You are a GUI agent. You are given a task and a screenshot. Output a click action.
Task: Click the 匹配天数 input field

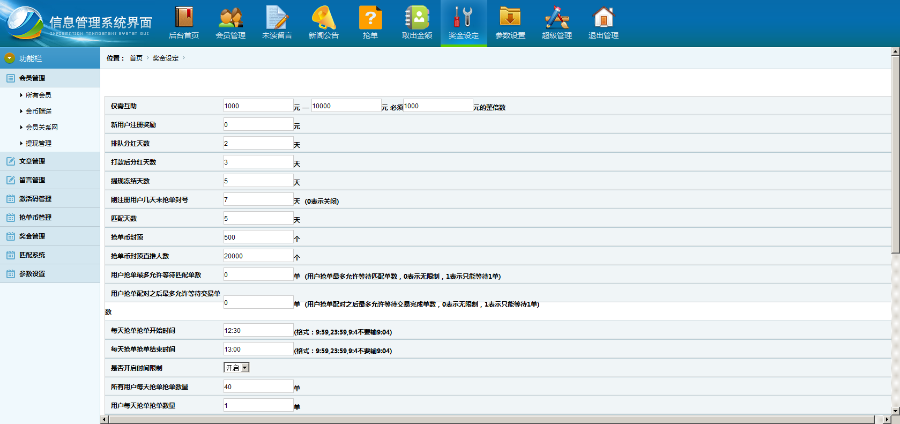[258, 219]
